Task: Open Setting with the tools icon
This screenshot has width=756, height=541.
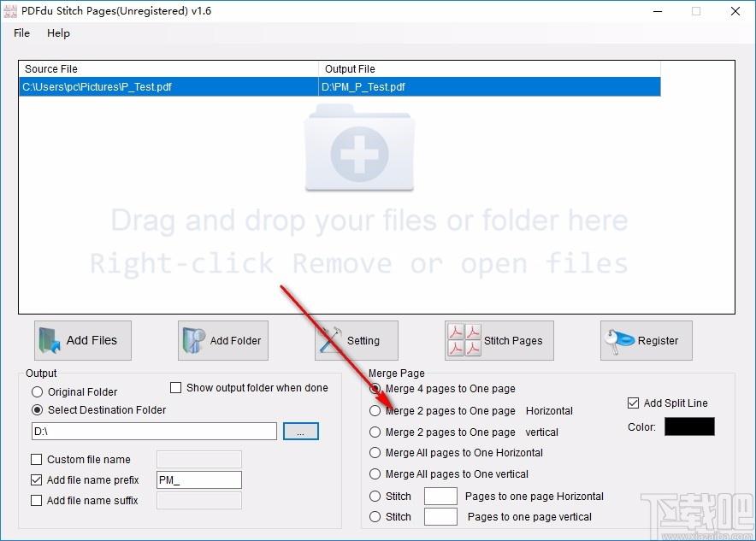Action: tap(357, 341)
